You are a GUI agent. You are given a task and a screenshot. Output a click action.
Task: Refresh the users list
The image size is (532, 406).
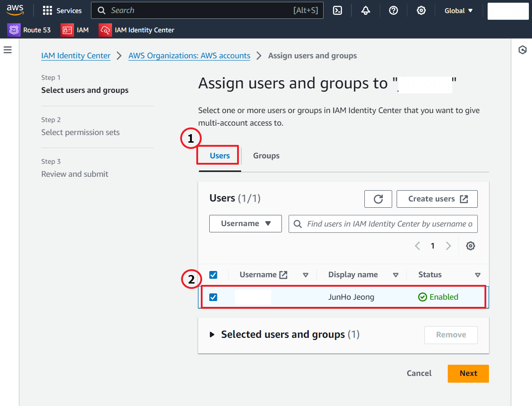tap(378, 199)
